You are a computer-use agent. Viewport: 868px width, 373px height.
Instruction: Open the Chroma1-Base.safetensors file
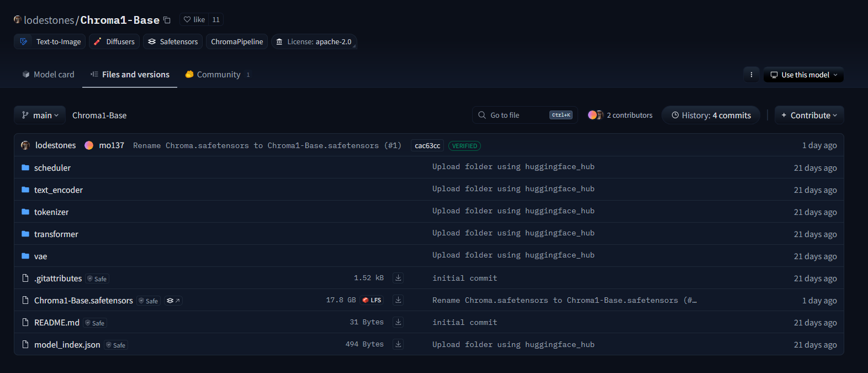tap(83, 300)
